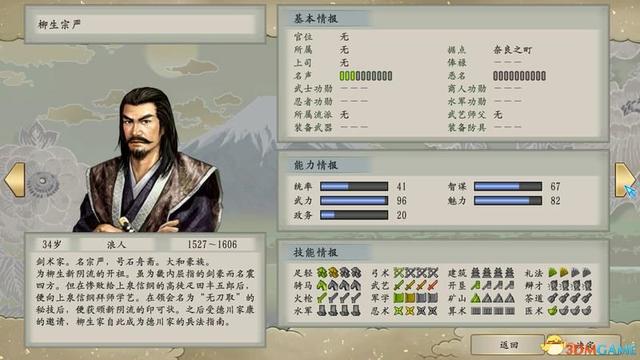Select the yellow second 忍术 shuriken icon
The image size is (640, 360).
(x=410, y=311)
